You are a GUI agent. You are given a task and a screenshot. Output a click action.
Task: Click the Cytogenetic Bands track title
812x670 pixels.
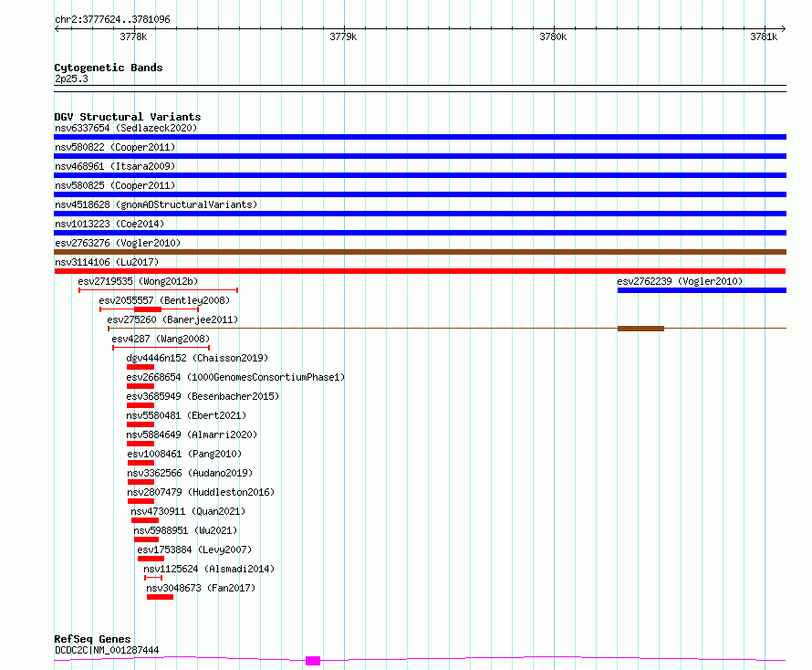click(x=109, y=68)
